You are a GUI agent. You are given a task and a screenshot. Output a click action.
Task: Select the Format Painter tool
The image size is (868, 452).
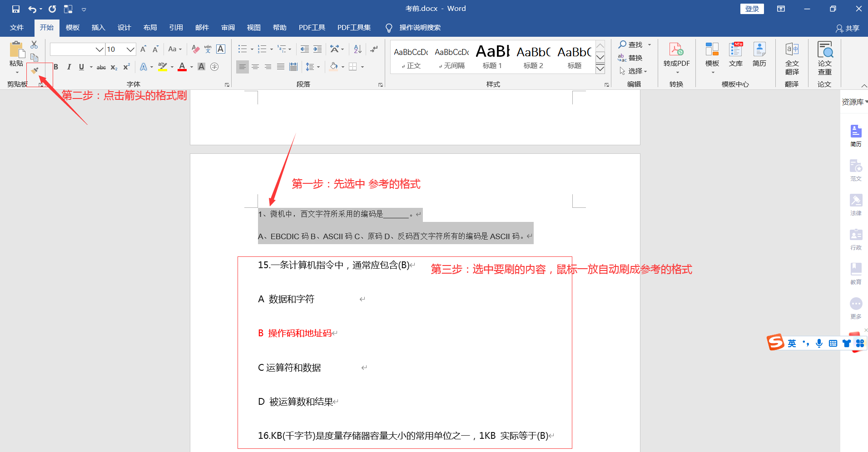click(35, 70)
